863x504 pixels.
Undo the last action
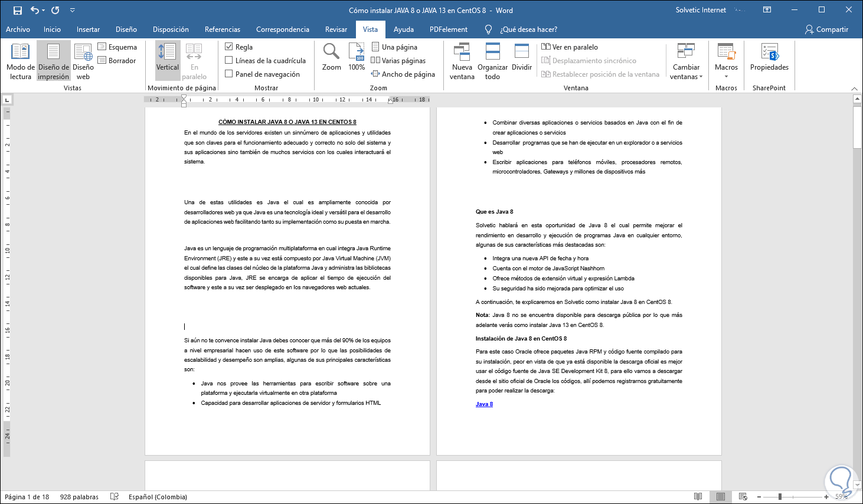(x=35, y=10)
